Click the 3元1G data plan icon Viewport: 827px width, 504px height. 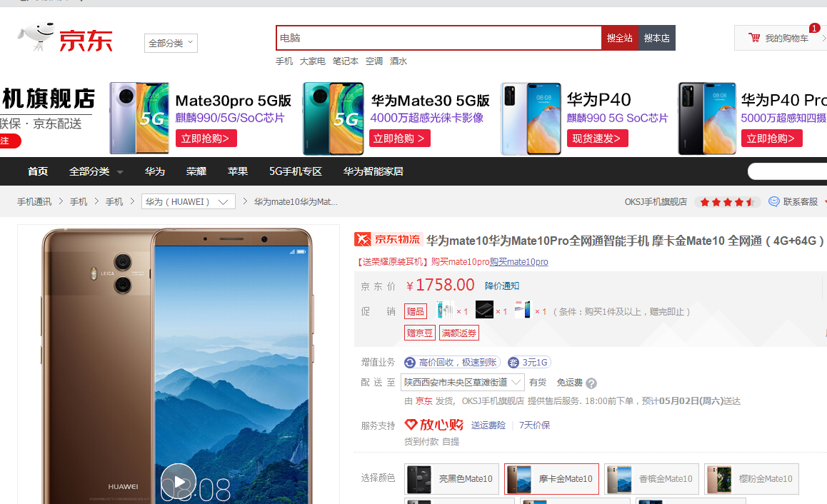513,363
